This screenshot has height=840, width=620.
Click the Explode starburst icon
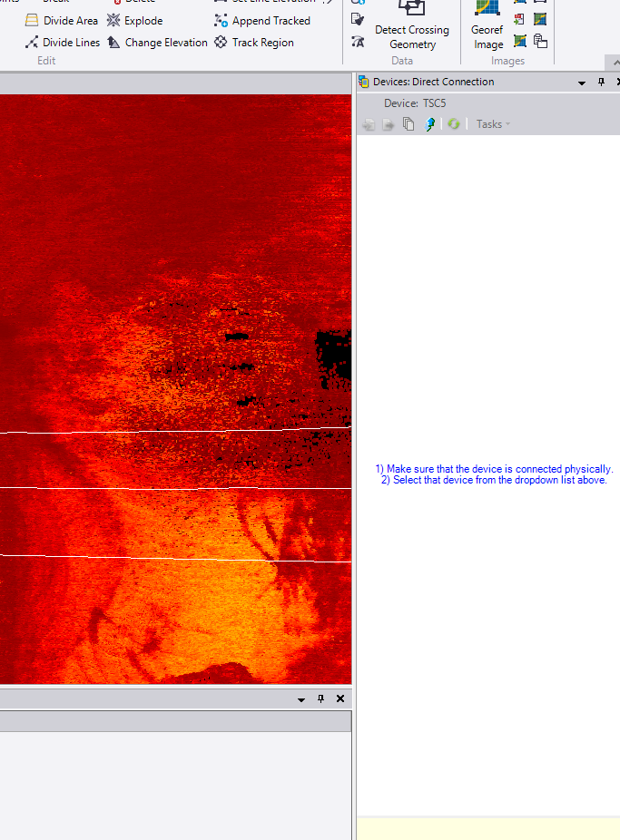pos(113,20)
